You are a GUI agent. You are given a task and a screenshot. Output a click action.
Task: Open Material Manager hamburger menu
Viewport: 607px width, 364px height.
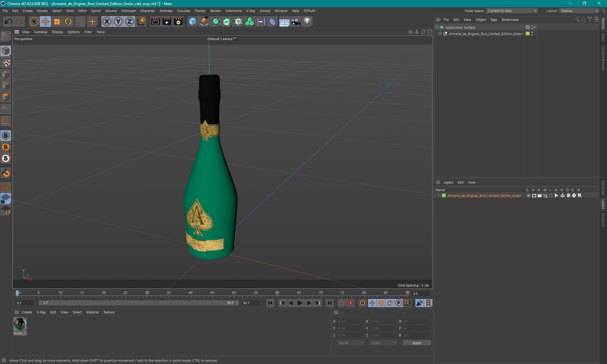click(x=17, y=312)
